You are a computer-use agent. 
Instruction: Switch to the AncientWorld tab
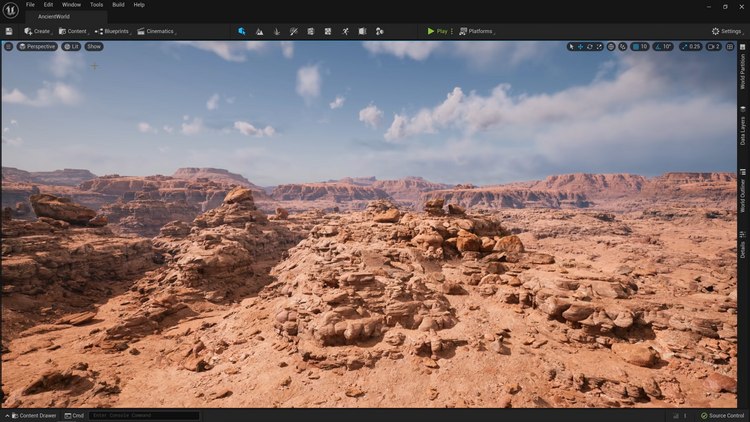[x=55, y=17]
